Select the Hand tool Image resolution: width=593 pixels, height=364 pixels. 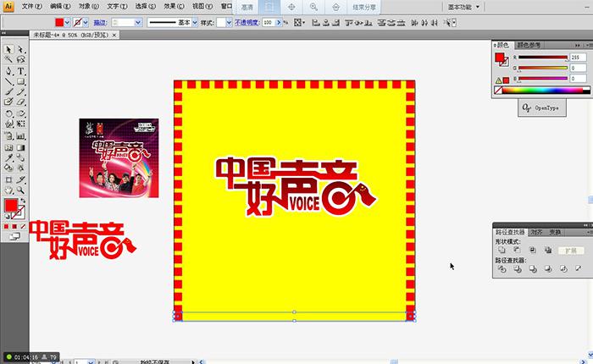pos(8,190)
